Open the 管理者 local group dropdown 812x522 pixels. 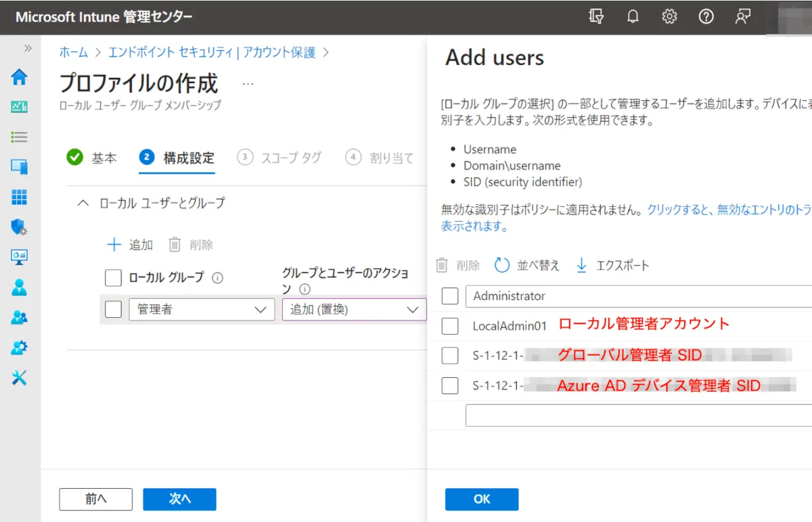(x=202, y=310)
